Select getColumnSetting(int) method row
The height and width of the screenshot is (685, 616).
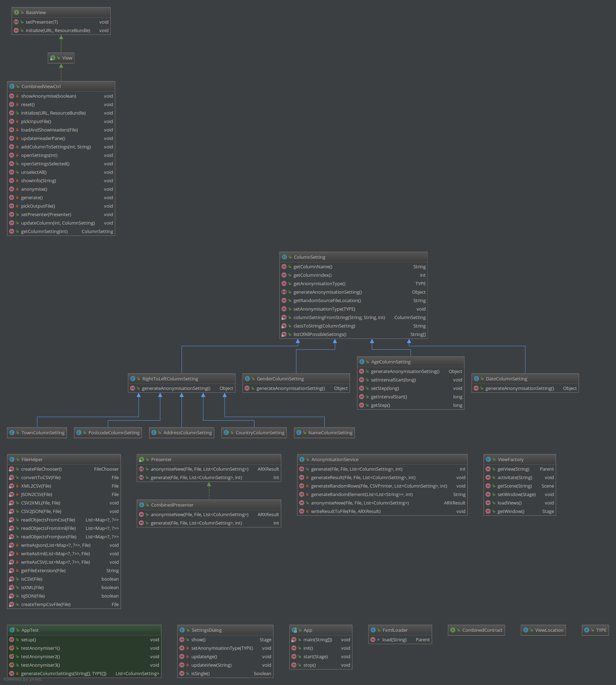click(61, 231)
